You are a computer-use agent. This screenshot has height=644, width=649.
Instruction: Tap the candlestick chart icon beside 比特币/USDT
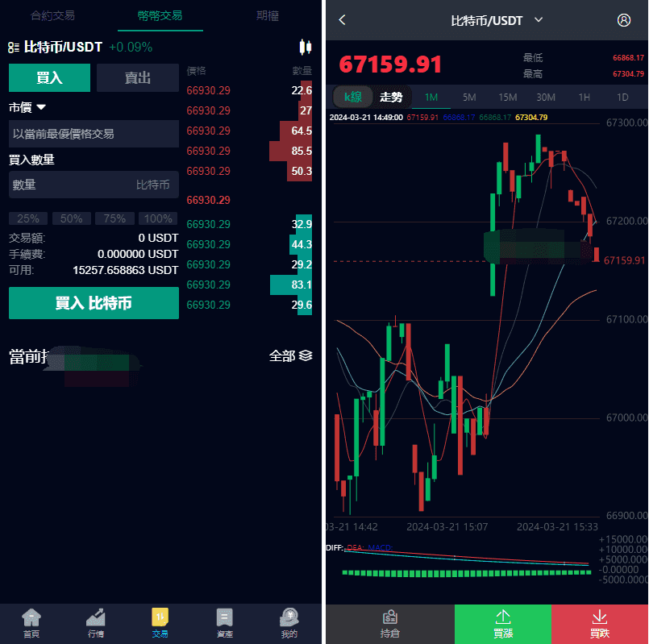pyautogui.click(x=305, y=47)
